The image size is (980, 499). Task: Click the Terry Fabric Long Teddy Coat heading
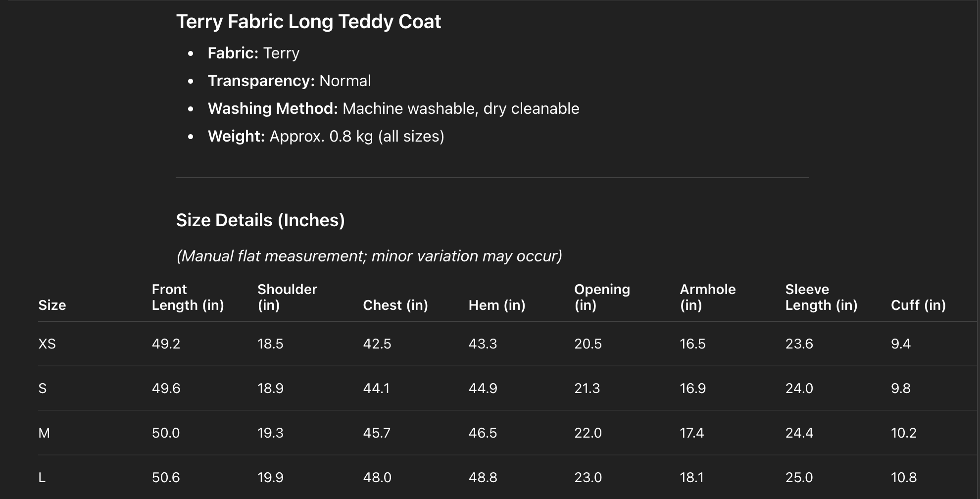308,22
